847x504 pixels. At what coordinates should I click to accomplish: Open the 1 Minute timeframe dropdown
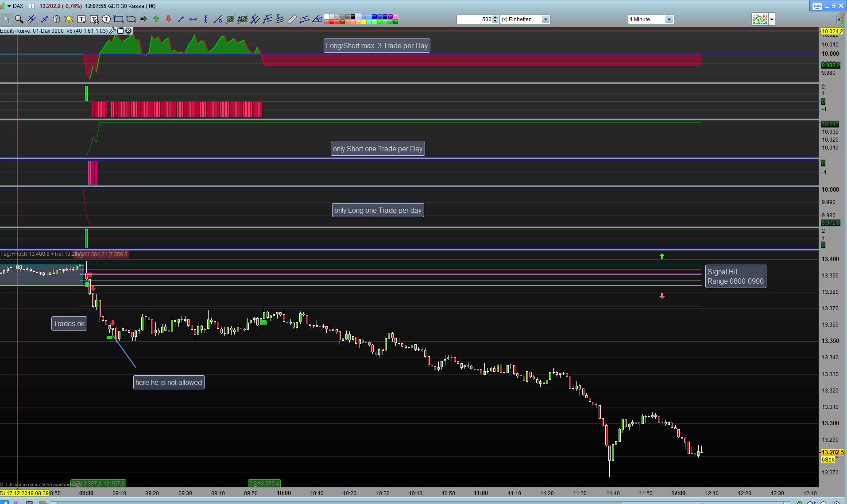pos(669,19)
